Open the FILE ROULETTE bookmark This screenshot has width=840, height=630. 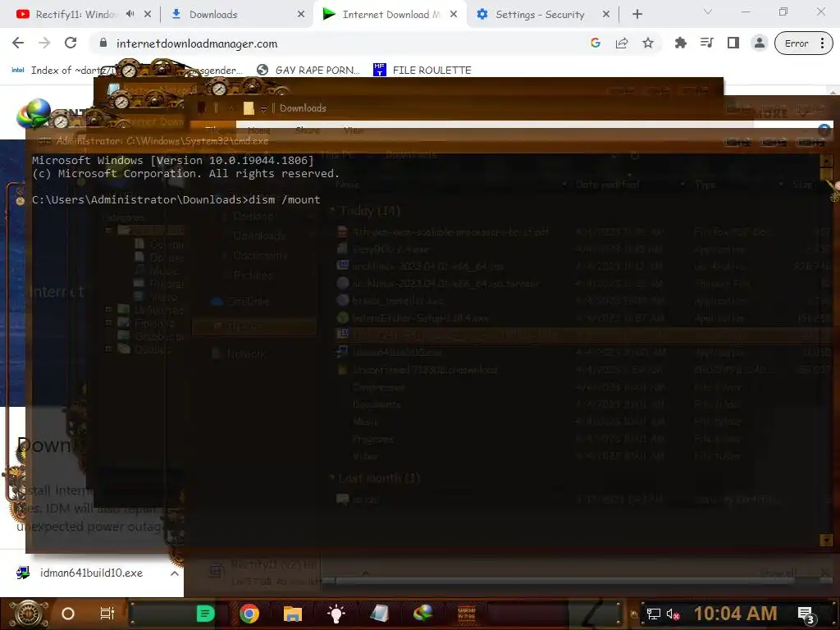pyautogui.click(x=422, y=71)
